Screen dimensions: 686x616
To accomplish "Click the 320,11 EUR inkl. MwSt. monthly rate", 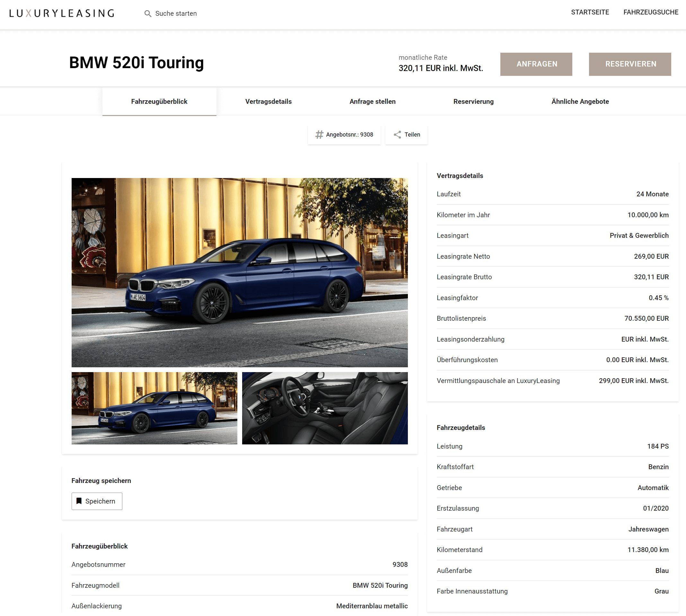I will coord(441,68).
